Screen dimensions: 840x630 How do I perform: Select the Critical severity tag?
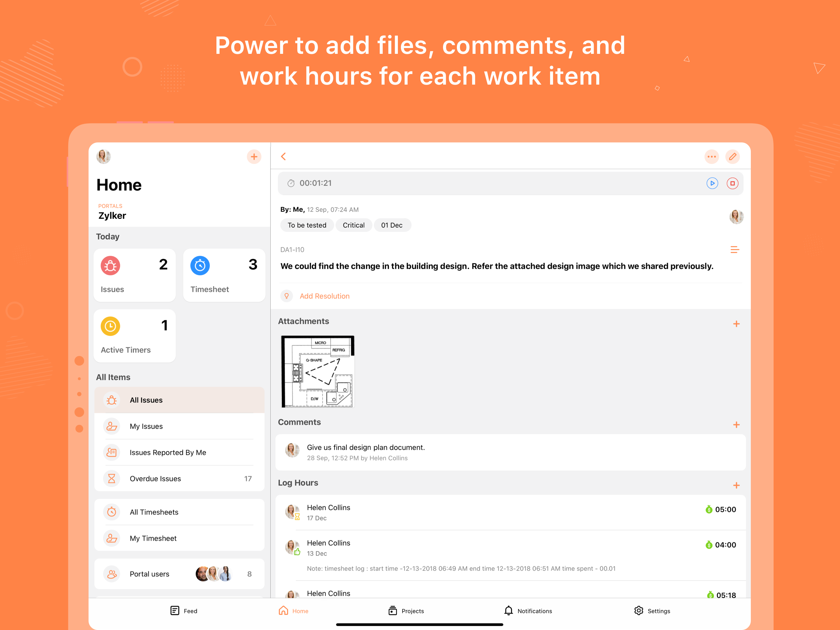coord(354,225)
